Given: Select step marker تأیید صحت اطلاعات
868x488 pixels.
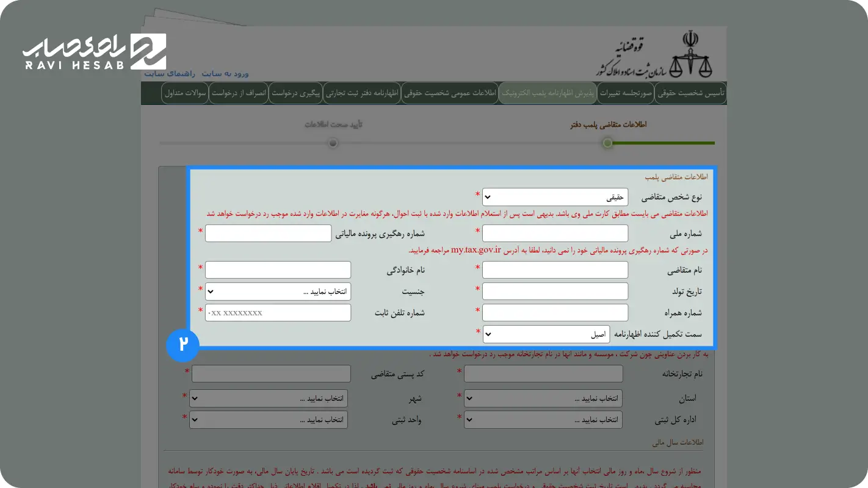Looking at the screenshot, I should (333, 143).
